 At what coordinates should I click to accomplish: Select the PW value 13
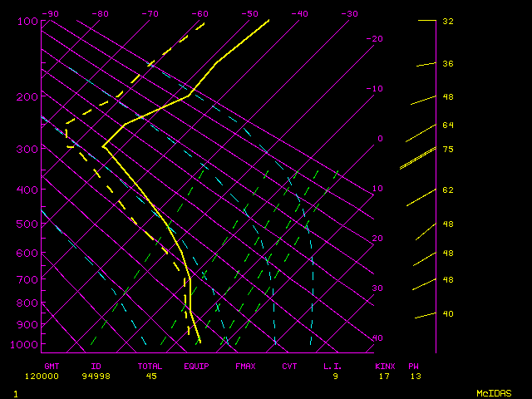[x=414, y=376]
